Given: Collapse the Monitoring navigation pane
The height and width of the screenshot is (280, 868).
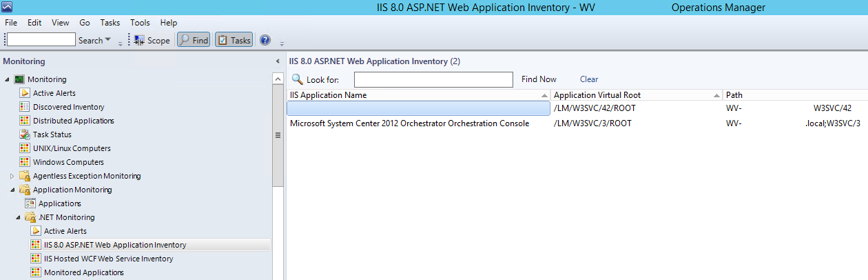Looking at the screenshot, I should [278, 61].
